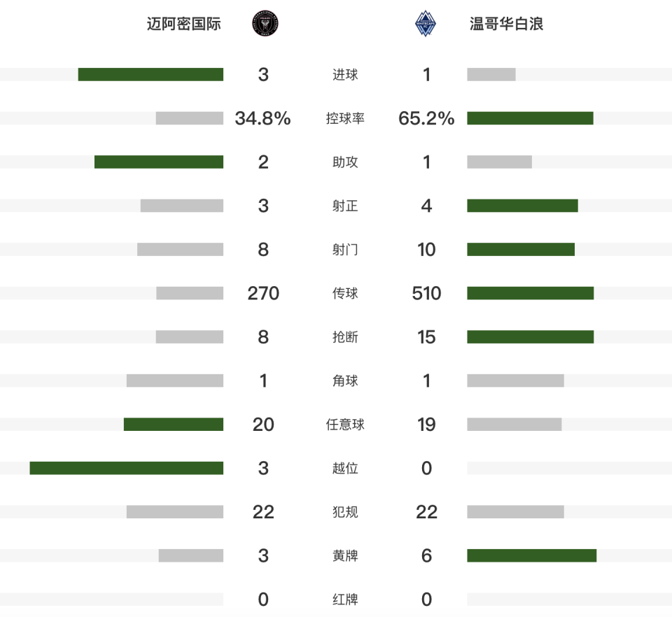Viewport: 672px width, 617px height.
Task: Select the 进球 stat label
Action: (345, 75)
